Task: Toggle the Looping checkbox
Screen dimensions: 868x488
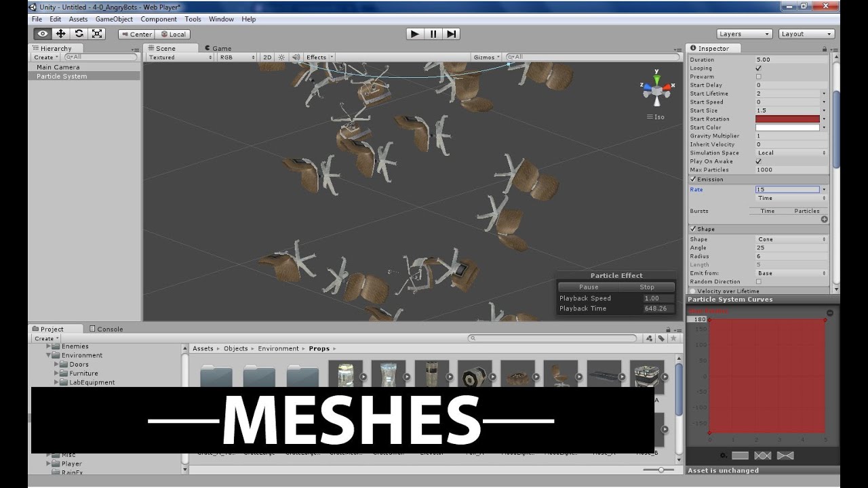Action: [x=758, y=68]
